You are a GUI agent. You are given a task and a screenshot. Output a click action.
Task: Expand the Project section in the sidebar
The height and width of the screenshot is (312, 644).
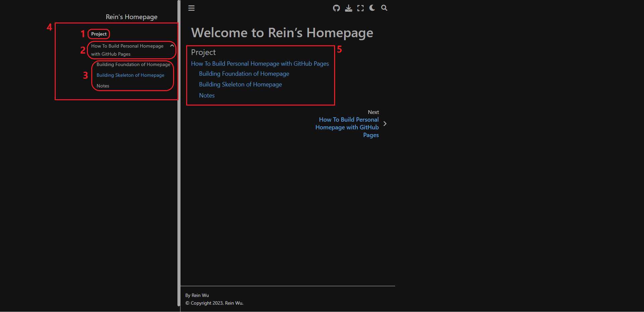[98, 34]
